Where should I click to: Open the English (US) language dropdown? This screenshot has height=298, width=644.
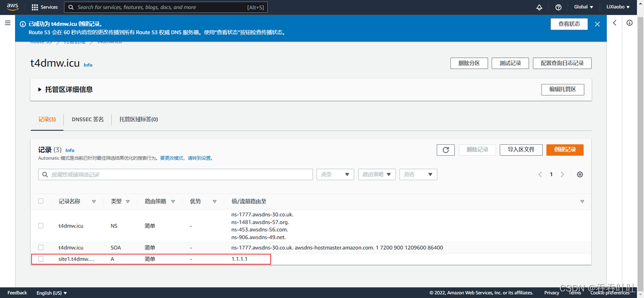click(x=52, y=292)
